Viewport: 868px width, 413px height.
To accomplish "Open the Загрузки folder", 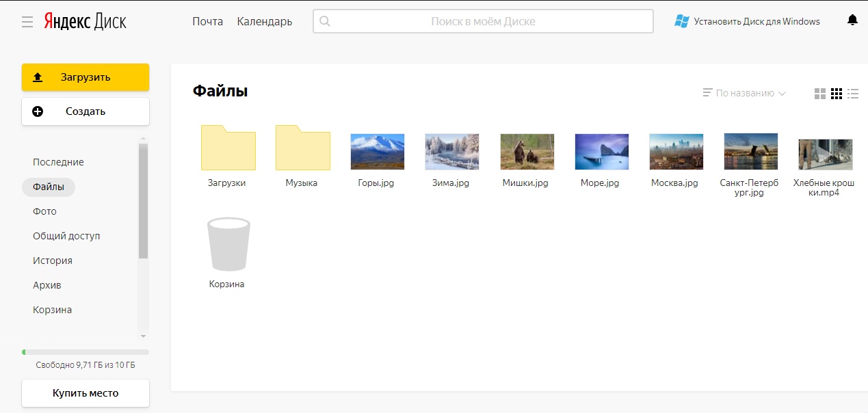I will [228, 148].
